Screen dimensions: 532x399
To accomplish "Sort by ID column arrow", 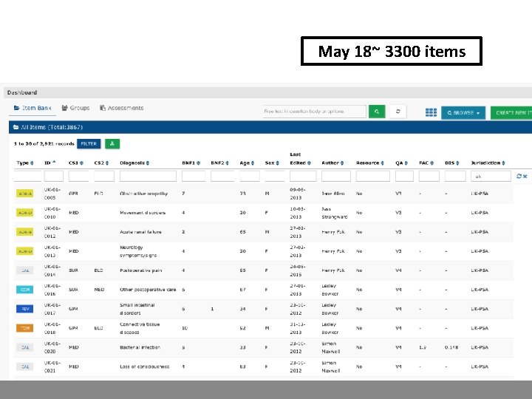I will pos(54,162).
